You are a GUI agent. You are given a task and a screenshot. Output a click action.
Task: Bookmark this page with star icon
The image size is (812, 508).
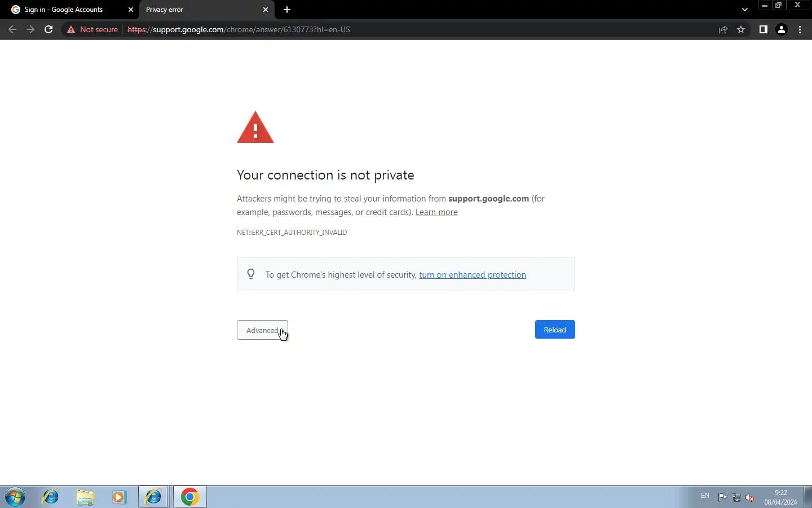click(x=741, y=29)
